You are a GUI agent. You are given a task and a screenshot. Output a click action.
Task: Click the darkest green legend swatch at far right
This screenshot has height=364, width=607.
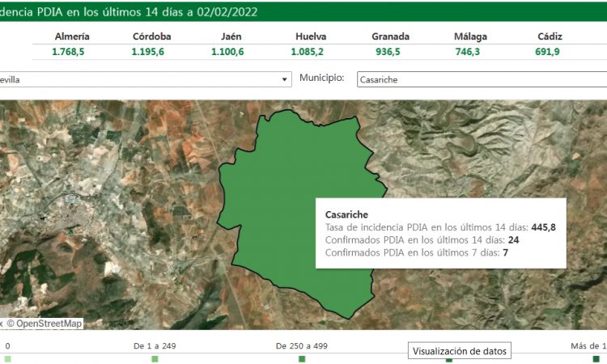coord(596,358)
